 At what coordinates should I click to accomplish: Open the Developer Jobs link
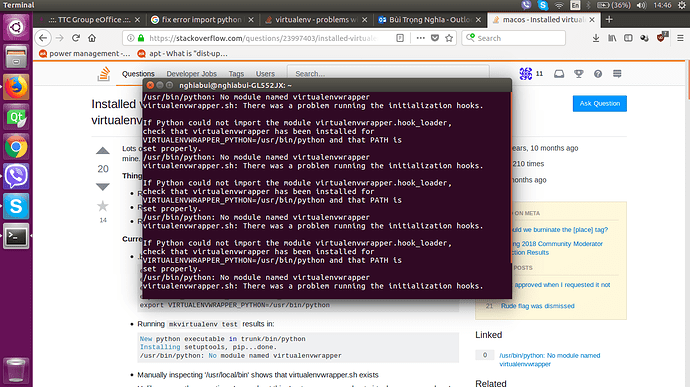click(x=191, y=74)
